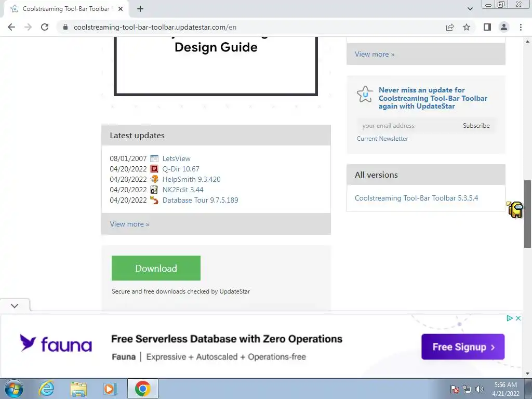Click the Fauna logo in ad
532x399 pixels.
point(56,343)
